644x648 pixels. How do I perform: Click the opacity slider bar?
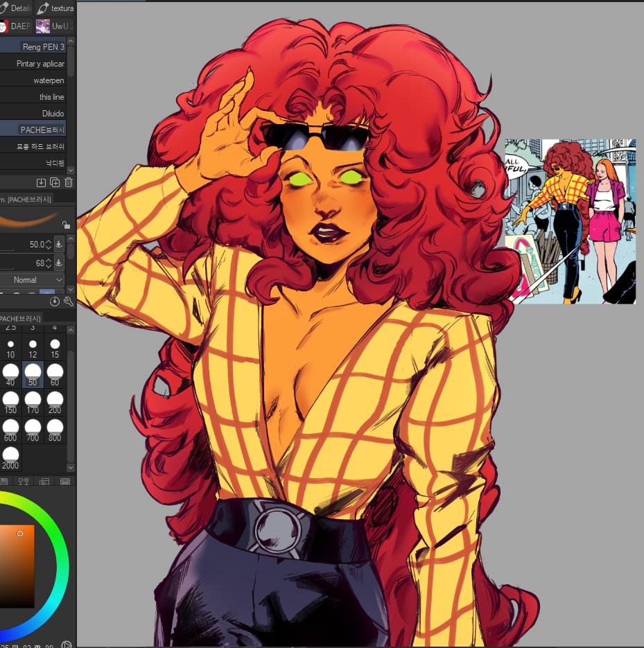7,269
